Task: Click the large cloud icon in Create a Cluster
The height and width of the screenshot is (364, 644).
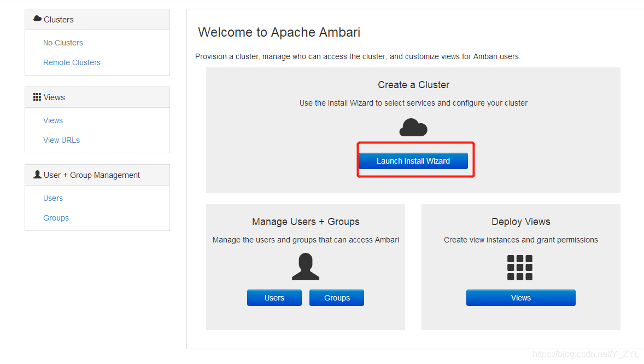Action: click(413, 128)
